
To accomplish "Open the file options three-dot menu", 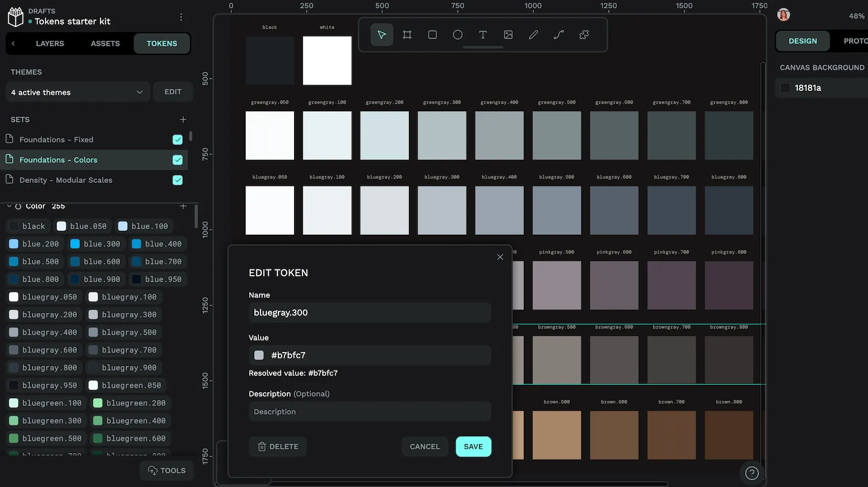I will (181, 17).
